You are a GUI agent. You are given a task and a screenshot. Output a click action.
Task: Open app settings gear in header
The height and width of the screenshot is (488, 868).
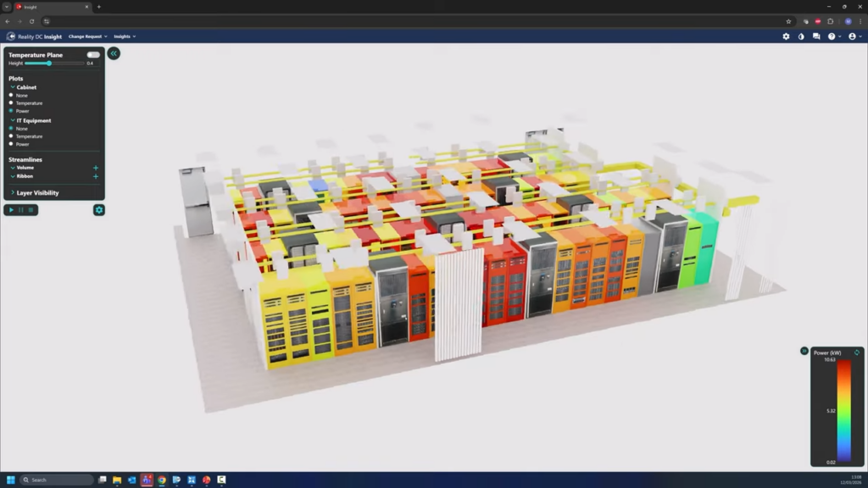tap(786, 36)
